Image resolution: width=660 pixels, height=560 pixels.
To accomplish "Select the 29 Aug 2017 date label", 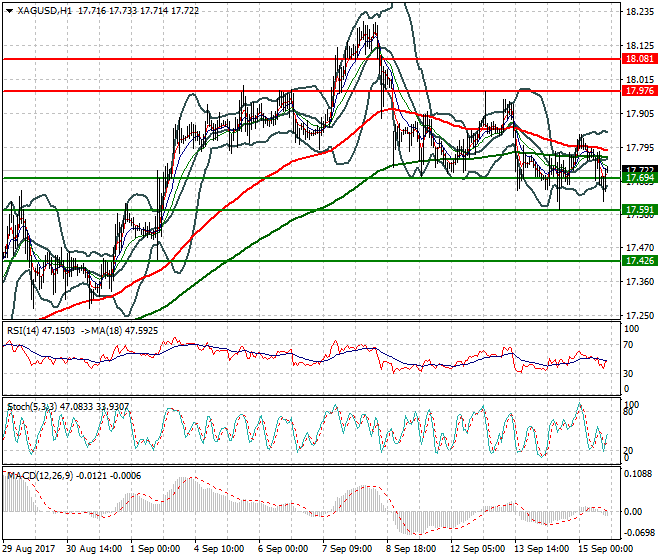I will (29, 549).
